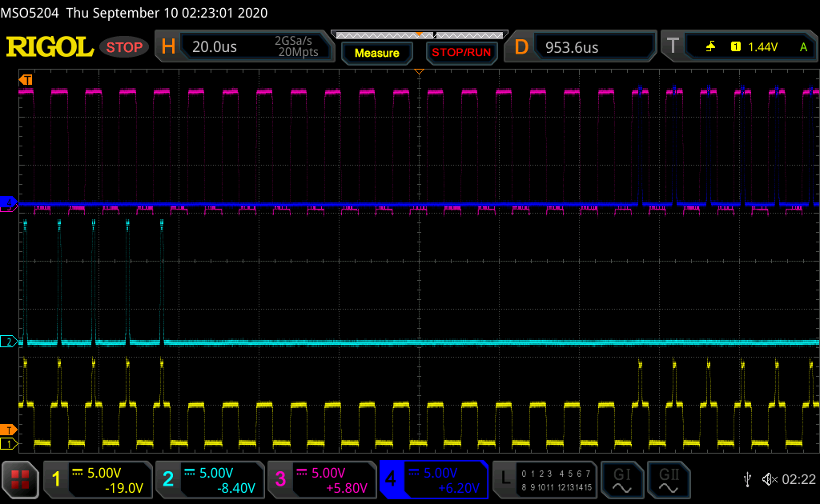The image size is (820, 504).
Task: Click the orange D delay icon
Action: pos(521,47)
